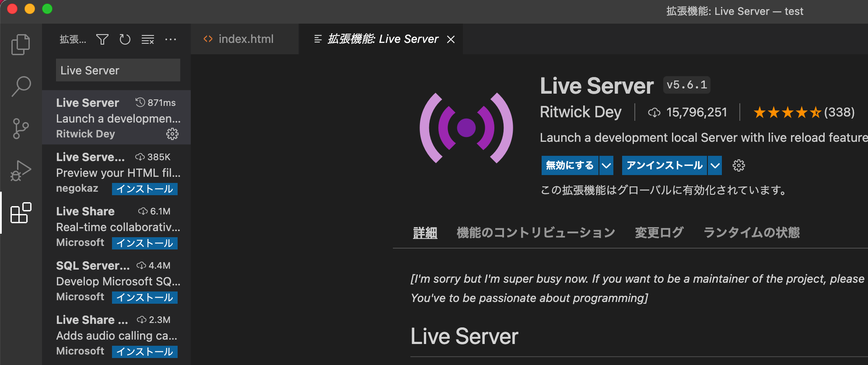Open Source Control view in activity bar

click(21, 129)
